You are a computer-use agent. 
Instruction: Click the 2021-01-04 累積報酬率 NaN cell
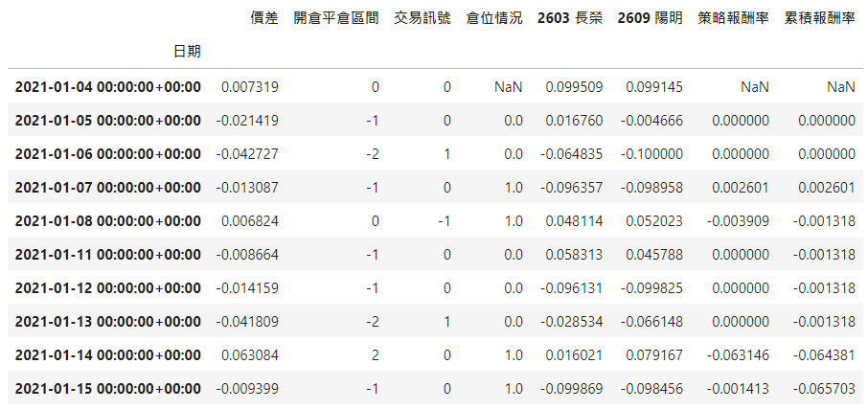pos(841,87)
